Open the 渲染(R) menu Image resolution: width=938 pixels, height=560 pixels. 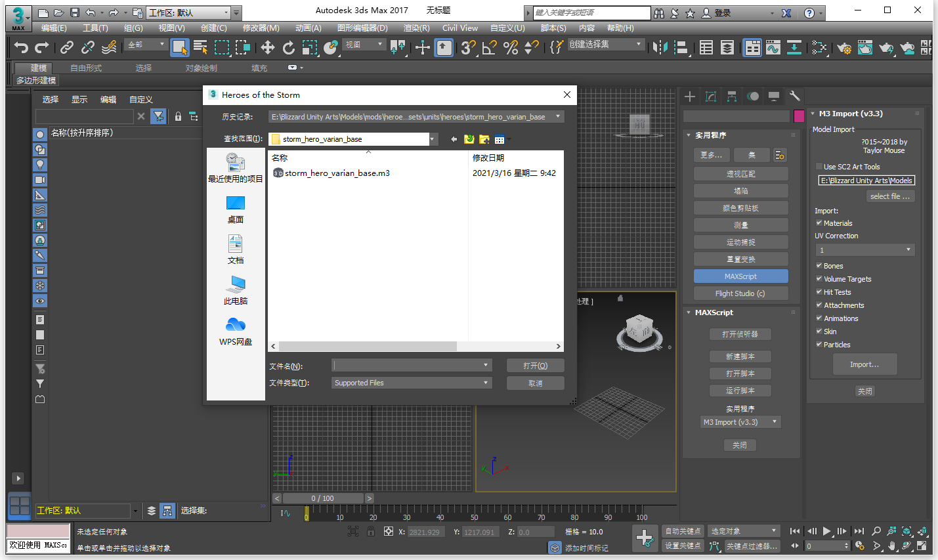click(x=416, y=28)
